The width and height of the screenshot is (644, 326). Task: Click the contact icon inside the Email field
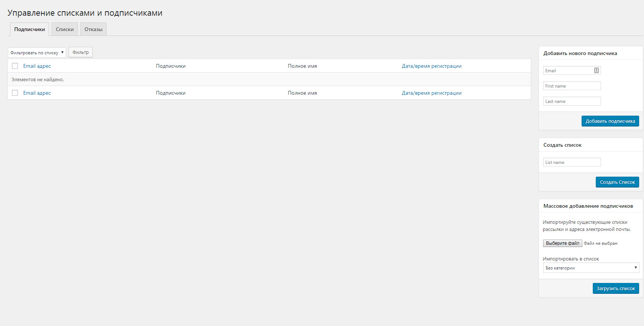597,70
